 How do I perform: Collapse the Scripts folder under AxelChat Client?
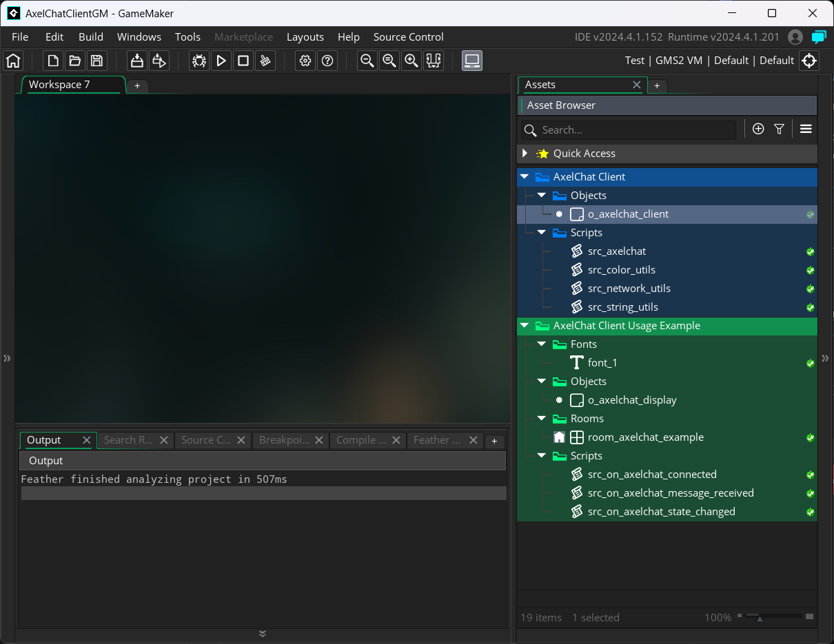(x=542, y=233)
